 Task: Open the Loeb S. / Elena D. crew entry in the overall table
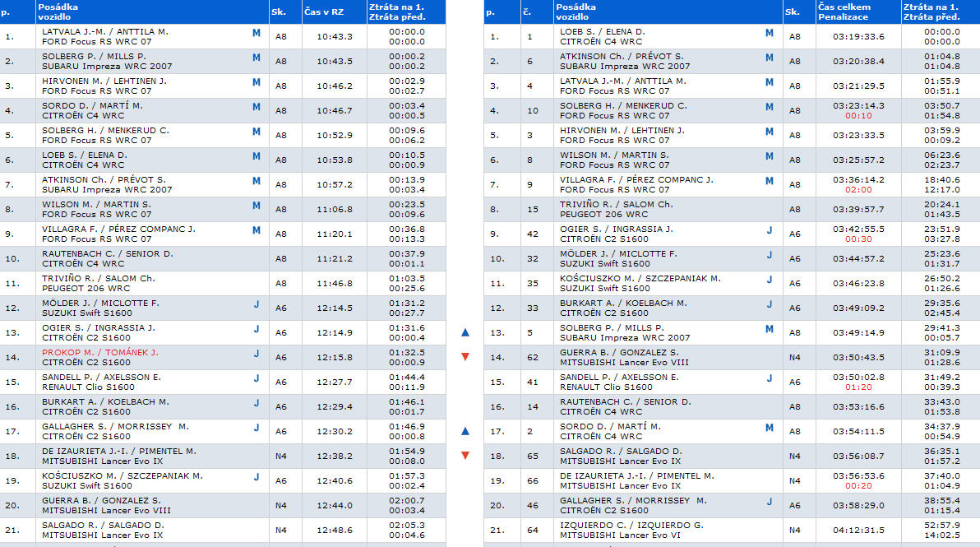tap(602, 31)
